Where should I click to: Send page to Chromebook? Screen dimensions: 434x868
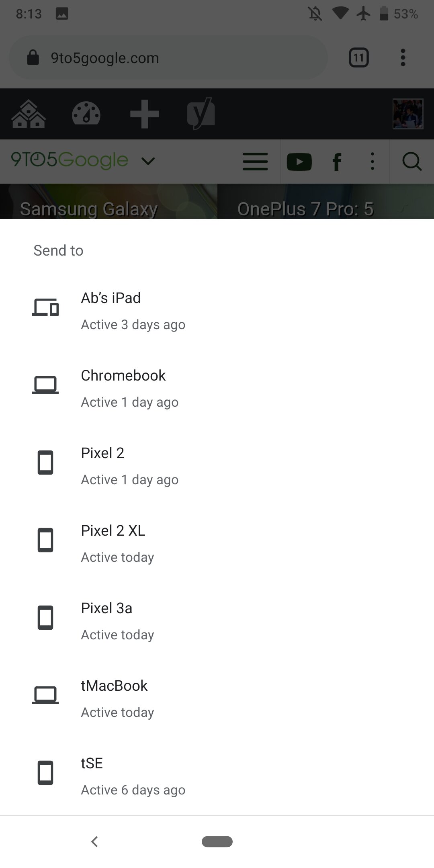217,388
